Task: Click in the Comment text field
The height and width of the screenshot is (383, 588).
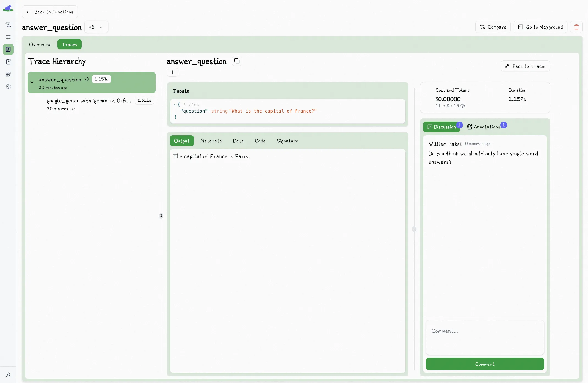Action: point(485,337)
